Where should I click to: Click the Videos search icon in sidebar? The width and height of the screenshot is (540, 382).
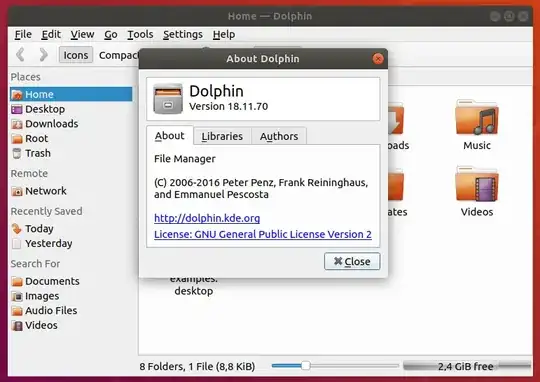pyautogui.click(x=17, y=326)
